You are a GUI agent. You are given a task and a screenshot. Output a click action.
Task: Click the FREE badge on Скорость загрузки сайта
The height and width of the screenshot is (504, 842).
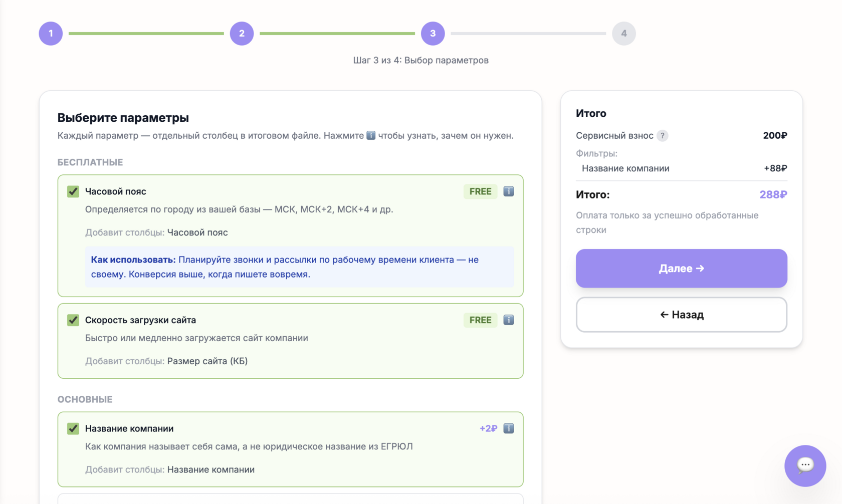click(x=480, y=320)
